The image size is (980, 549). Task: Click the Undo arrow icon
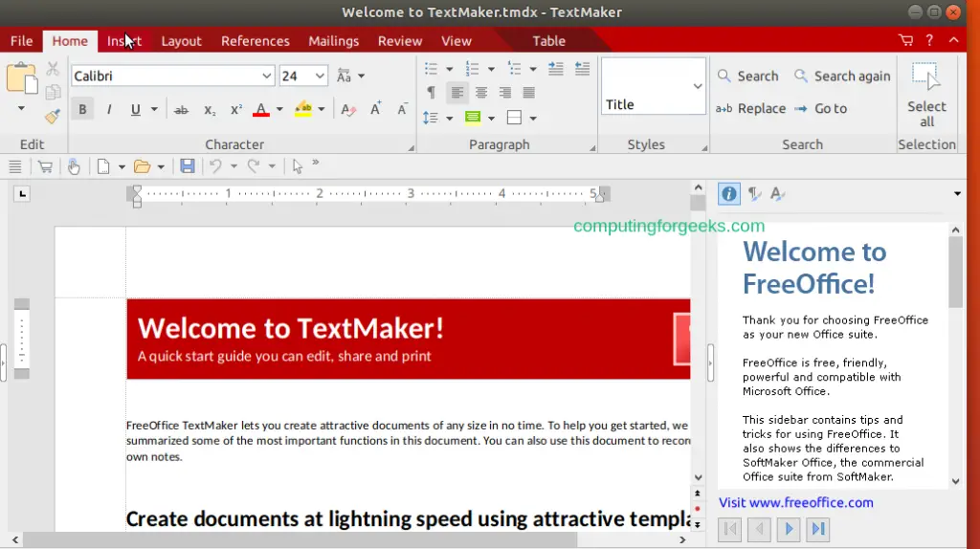(x=215, y=166)
